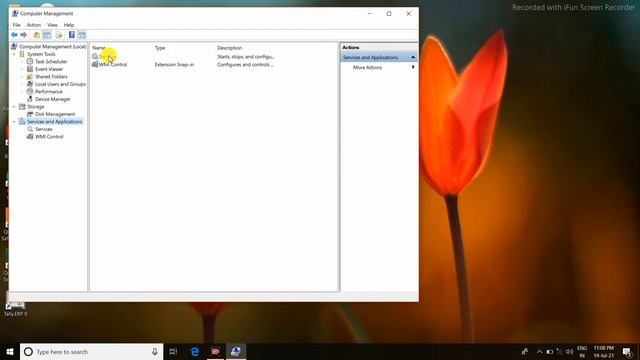Click the red screen recorder taskbar icon
The height and width of the screenshot is (360, 640).
coord(216,351)
